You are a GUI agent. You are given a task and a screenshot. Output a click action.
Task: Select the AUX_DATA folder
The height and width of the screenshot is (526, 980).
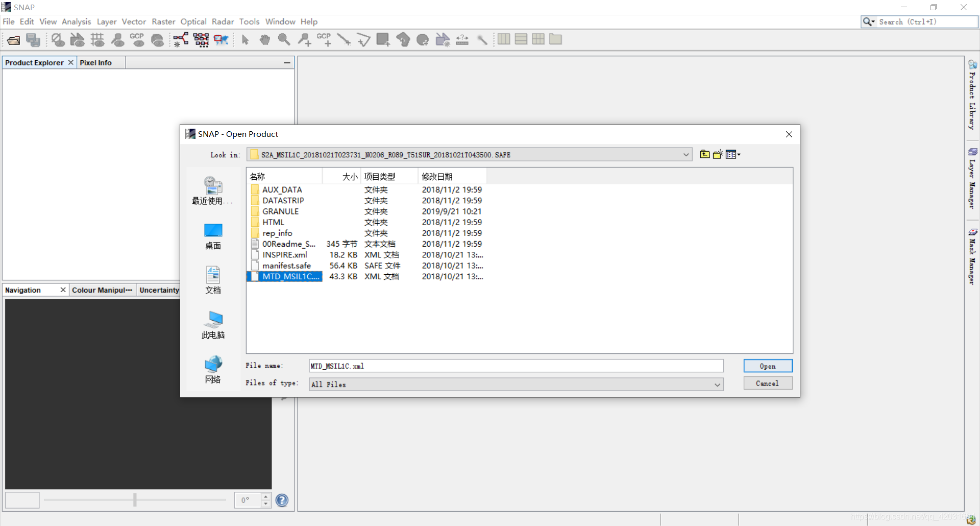coord(282,189)
